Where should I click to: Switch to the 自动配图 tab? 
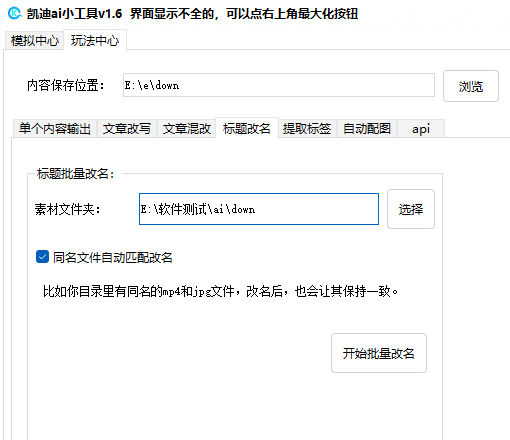point(367,128)
